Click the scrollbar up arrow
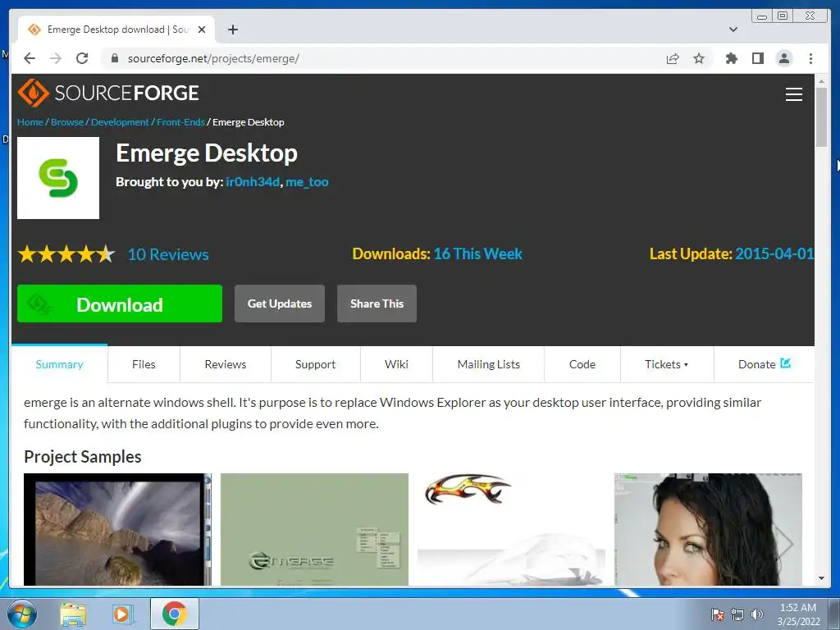Image resolution: width=840 pixels, height=630 pixels. point(821,81)
